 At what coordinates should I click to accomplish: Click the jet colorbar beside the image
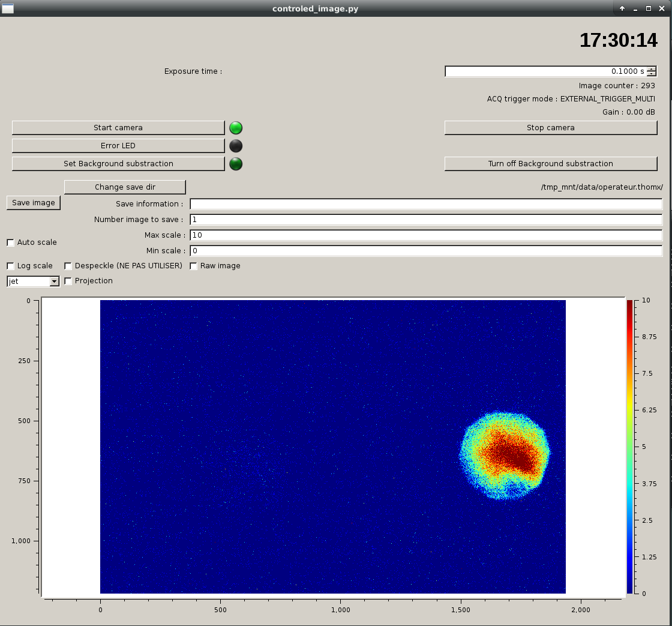tap(629, 447)
